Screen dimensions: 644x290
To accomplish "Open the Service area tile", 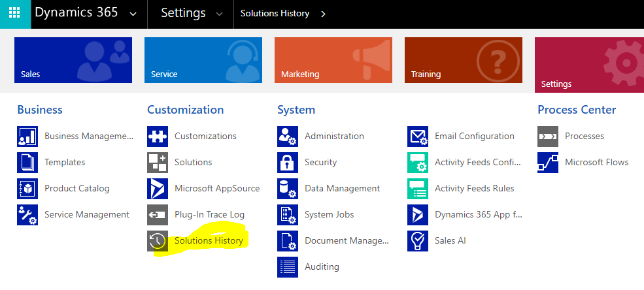I will click(203, 60).
